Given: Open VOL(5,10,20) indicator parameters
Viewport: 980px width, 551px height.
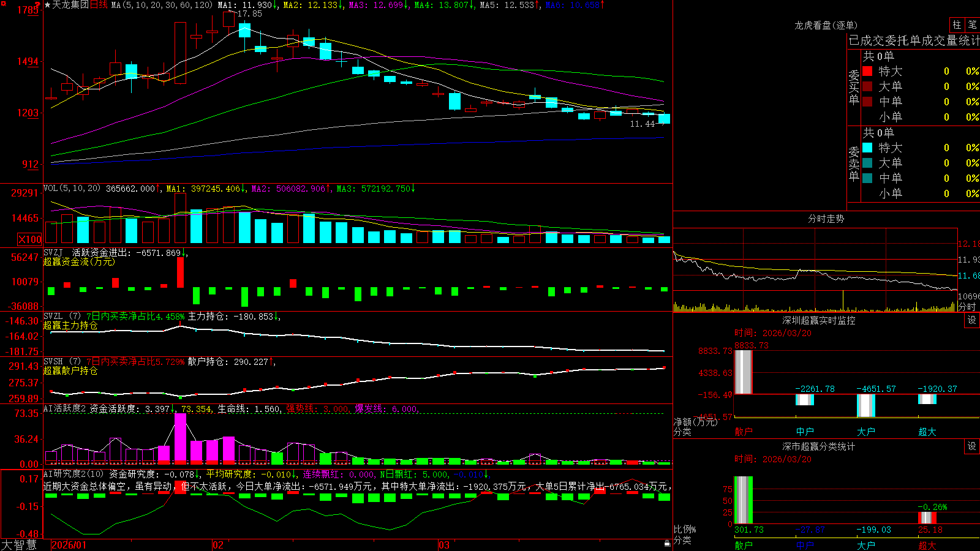Looking at the screenshot, I should [x=72, y=188].
